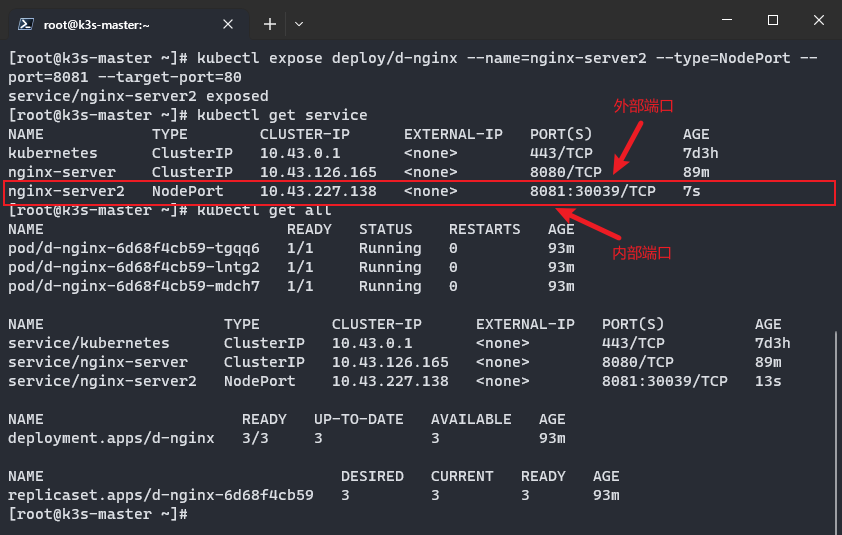Screen dimensions: 842x535
Task: Click the service/kubernetes entry in the list
Action: click(89, 343)
